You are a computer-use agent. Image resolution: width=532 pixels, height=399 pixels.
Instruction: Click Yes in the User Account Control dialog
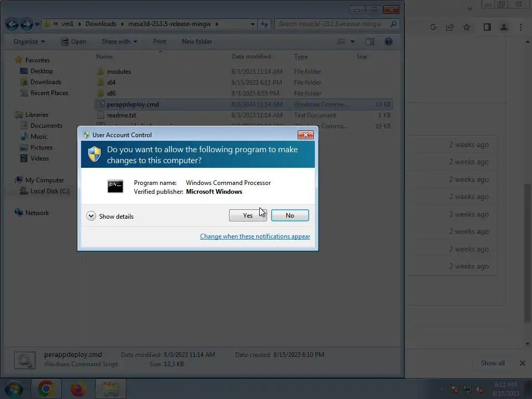[248, 216]
